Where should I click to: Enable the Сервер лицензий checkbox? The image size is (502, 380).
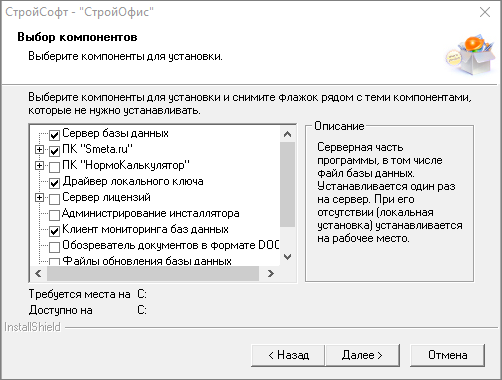[x=54, y=199]
